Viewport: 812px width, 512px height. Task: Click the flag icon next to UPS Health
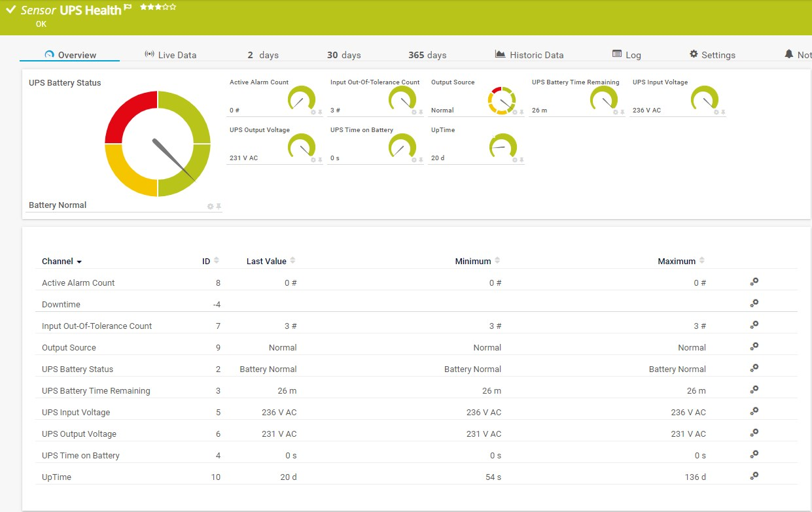[x=128, y=7]
